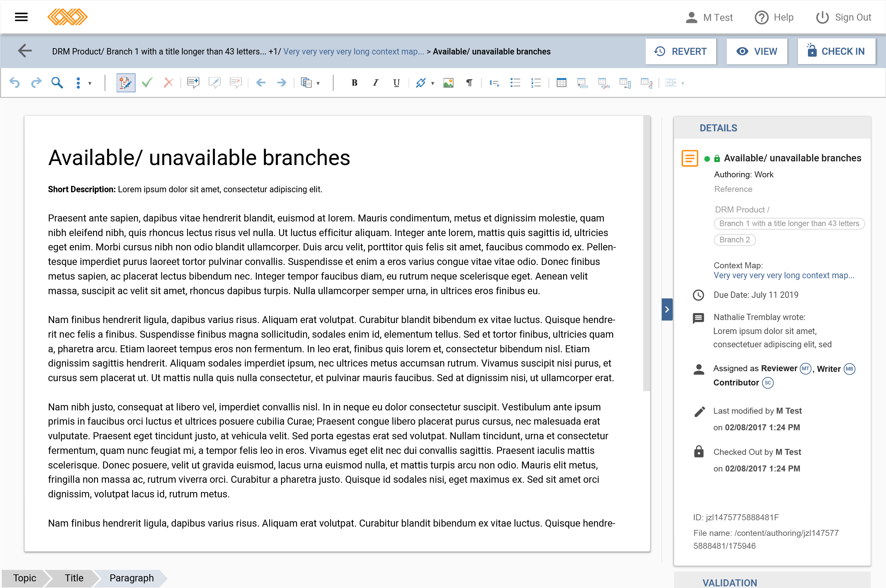Image resolution: width=886 pixels, height=588 pixels.
Task: Redo the last undone edit
Action: pos(36,82)
